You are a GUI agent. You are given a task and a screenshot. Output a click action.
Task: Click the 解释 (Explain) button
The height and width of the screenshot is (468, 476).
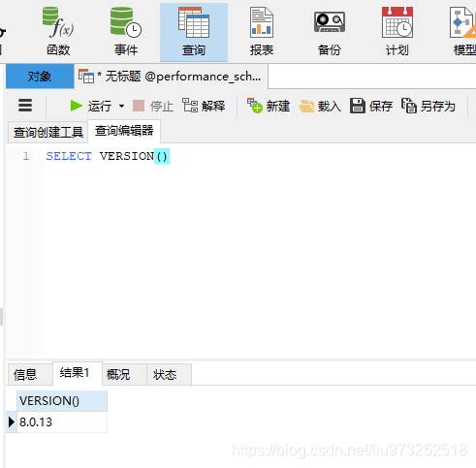[x=204, y=106]
